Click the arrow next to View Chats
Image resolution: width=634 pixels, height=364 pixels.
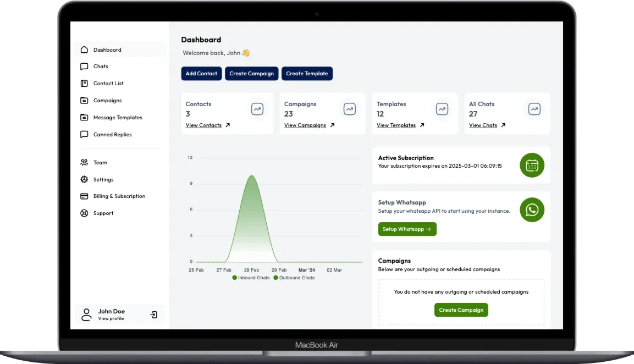(x=503, y=125)
